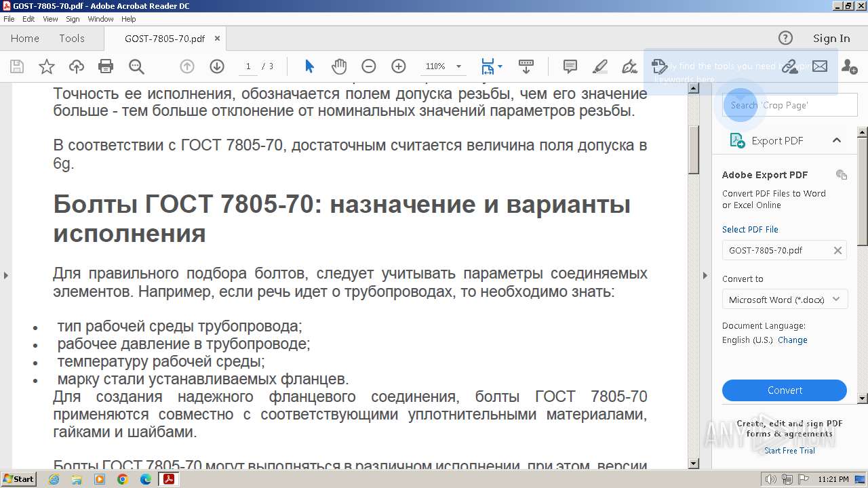Click the Export PDF tool icon
The height and width of the screenshot is (488, 868).
737,140
